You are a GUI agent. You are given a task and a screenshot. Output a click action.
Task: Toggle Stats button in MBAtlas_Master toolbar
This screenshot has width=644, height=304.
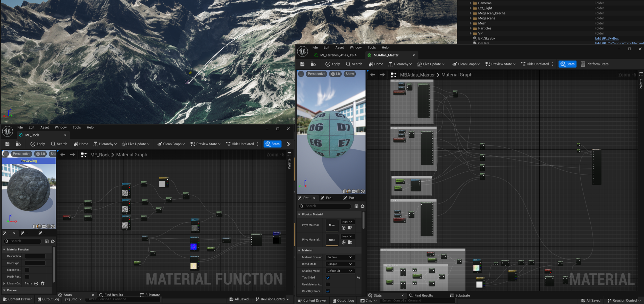tap(567, 64)
